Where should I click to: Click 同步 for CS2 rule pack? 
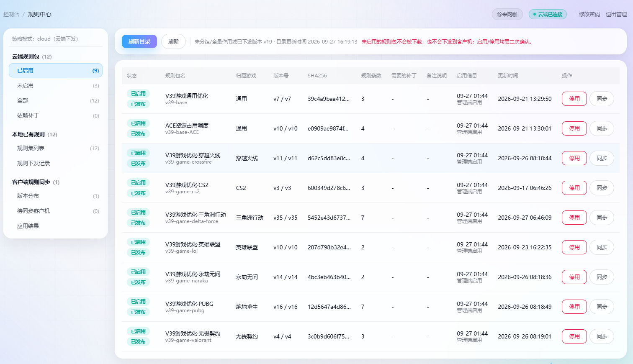602,188
